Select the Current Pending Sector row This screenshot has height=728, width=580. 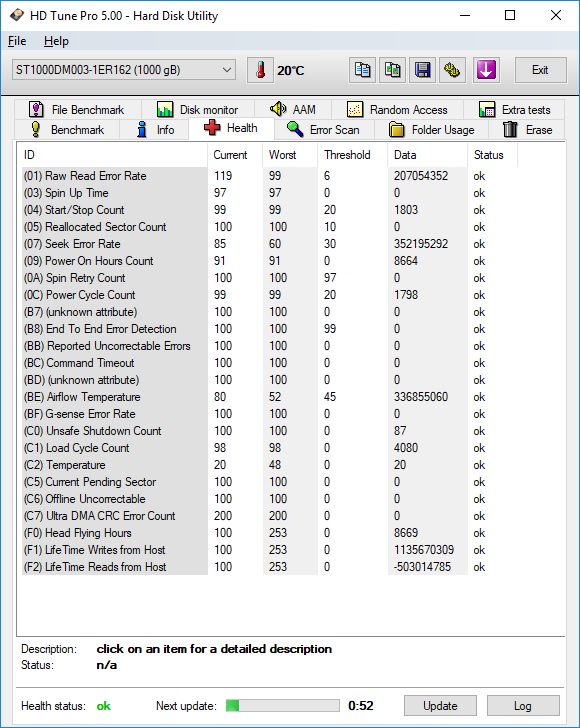pos(269,482)
